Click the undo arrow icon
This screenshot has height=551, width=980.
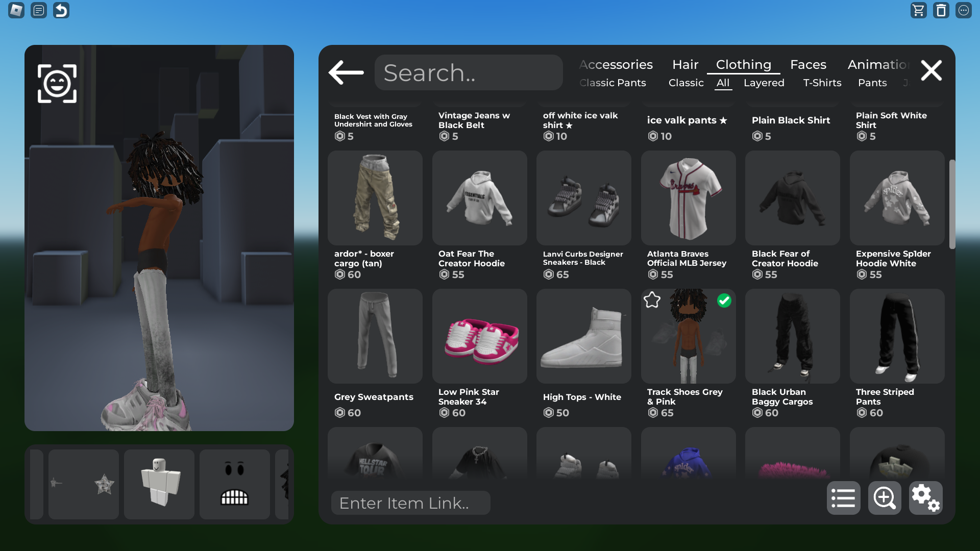click(x=61, y=10)
